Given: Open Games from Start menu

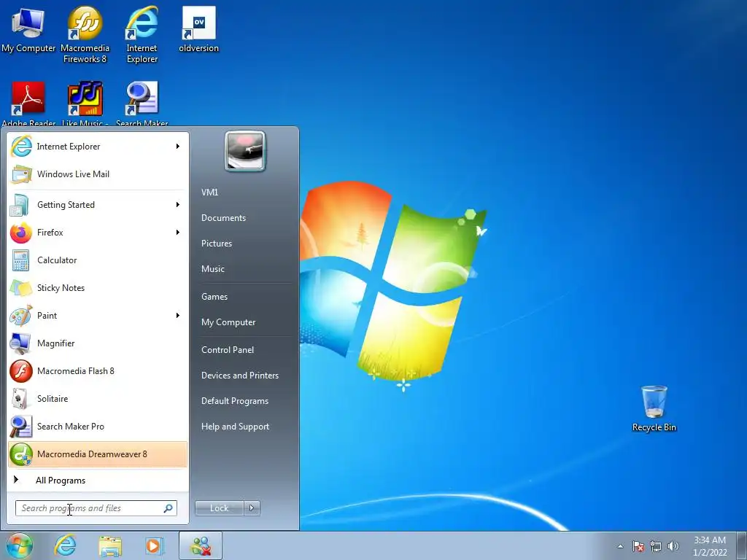Looking at the screenshot, I should [214, 297].
